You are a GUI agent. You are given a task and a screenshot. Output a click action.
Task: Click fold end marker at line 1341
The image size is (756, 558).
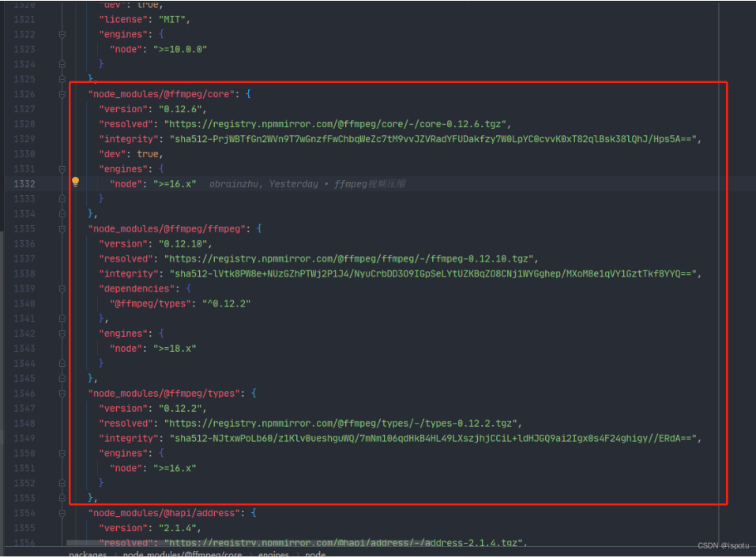coord(62,319)
